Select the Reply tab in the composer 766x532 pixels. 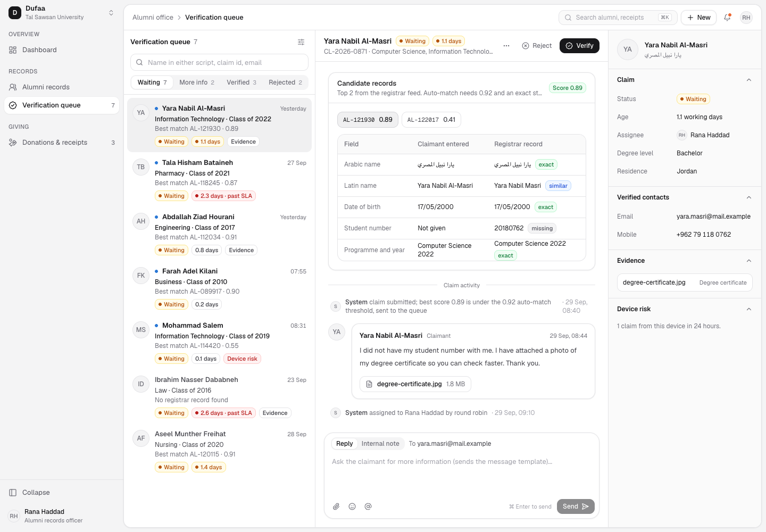pyautogui.click(x=344, y=444)
